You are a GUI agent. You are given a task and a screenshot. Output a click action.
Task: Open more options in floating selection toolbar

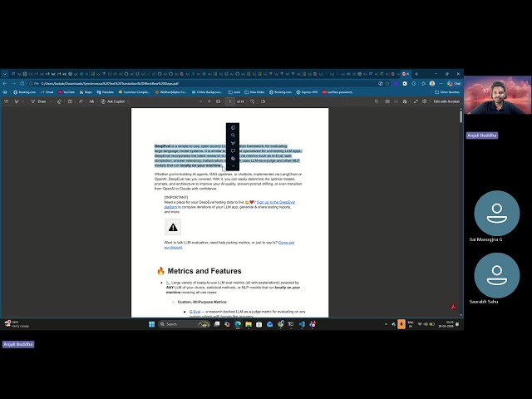[x=233, y=166]
